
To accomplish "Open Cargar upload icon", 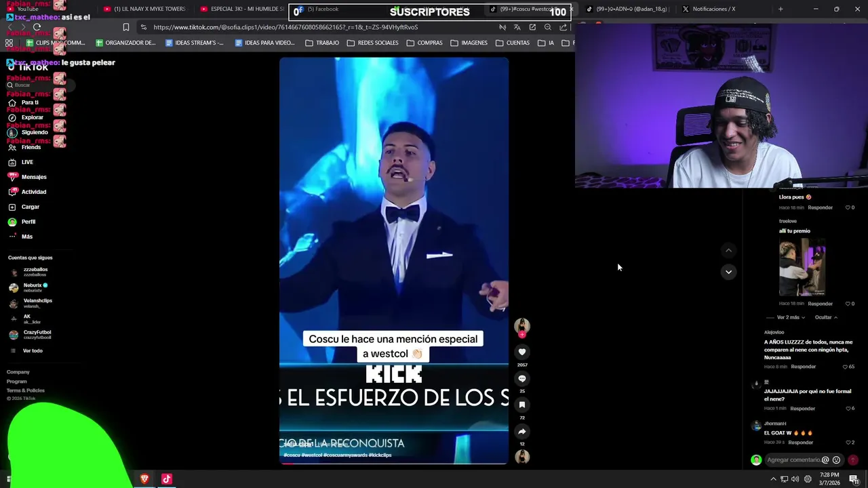I will 12,207.
